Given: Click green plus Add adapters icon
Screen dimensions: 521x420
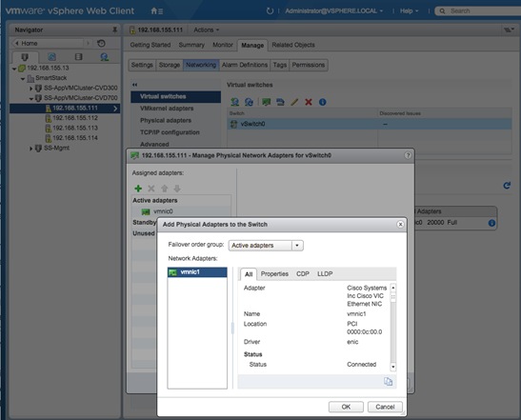Looking at the screenshot, I should coord(138,189).
